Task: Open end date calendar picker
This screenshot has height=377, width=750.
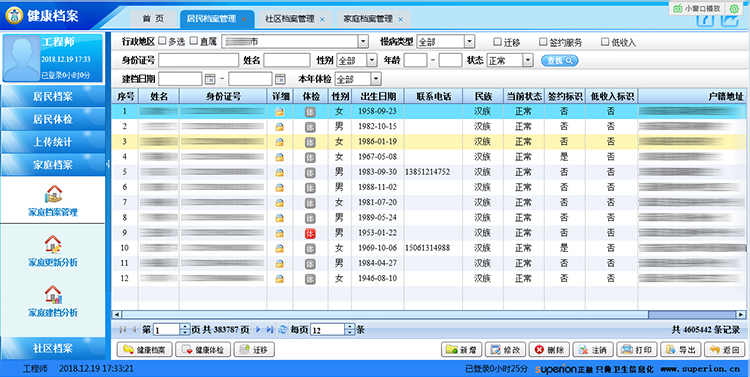Action: coord(280,79)
